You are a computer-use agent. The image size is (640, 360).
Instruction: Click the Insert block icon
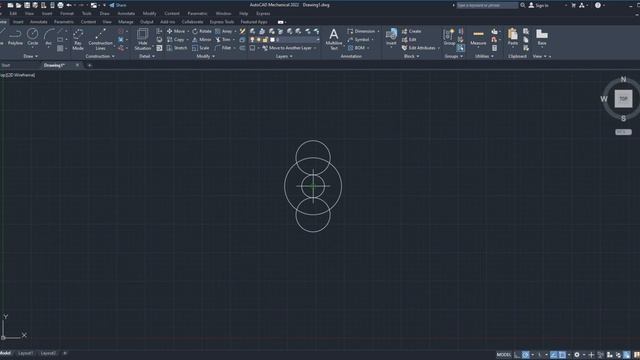tap(391, 37)
